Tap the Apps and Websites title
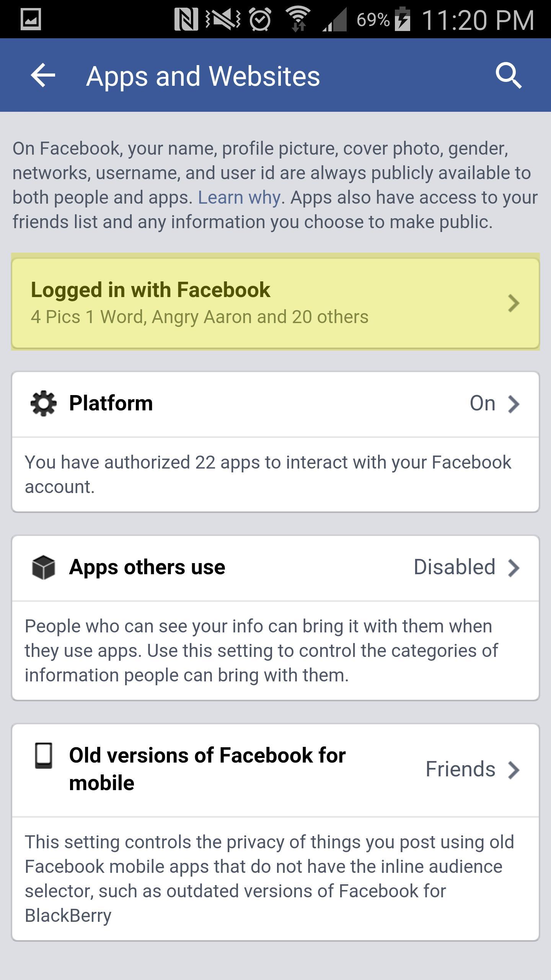 (x=203, y=76)
